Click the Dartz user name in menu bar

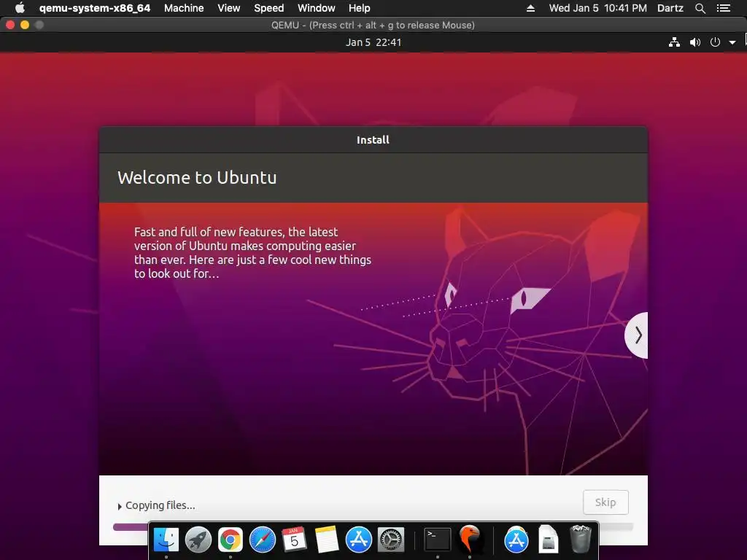pyautogui.click(x=670, y=8)
